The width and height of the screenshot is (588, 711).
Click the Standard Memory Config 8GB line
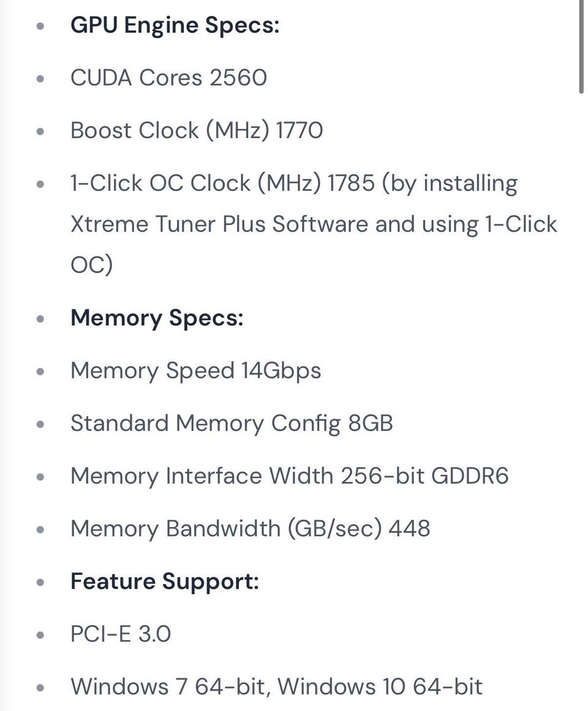(232, 424)
